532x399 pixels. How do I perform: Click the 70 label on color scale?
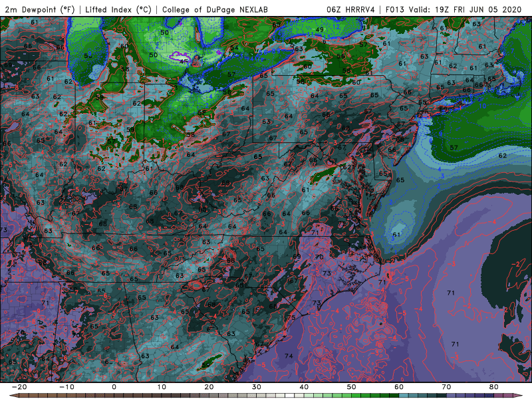tap(446, 387)
